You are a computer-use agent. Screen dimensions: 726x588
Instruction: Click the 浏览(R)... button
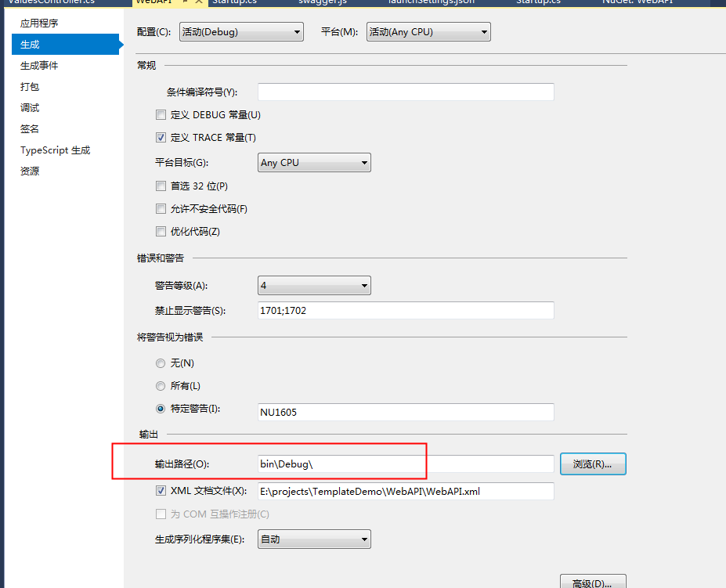(x=593, y=464)
